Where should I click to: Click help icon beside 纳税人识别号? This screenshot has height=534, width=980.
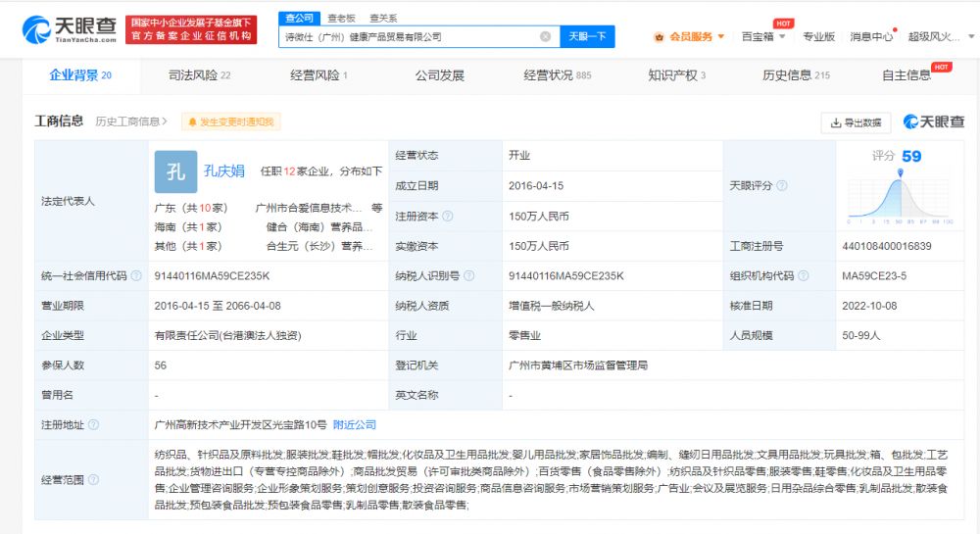coord(468,275)
